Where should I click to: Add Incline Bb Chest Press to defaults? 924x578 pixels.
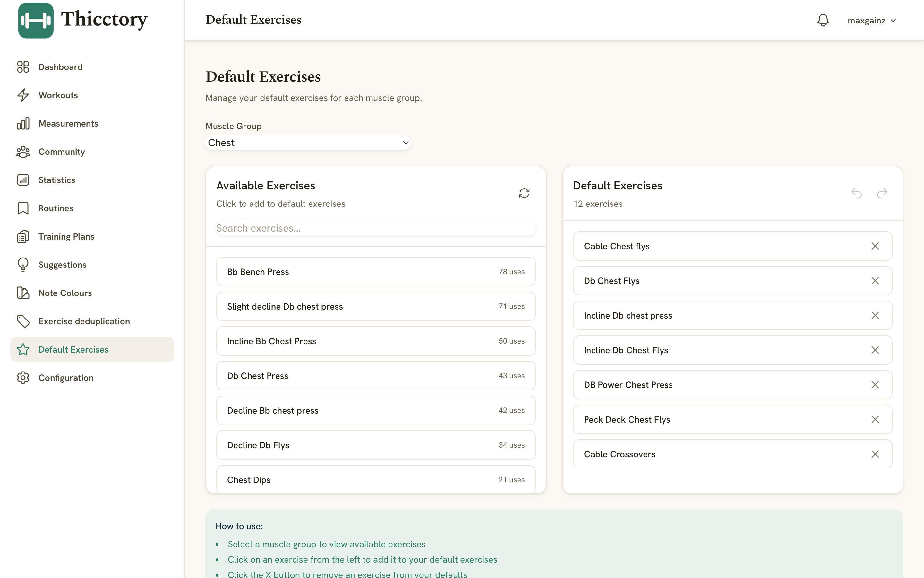(x=376, y=341)
